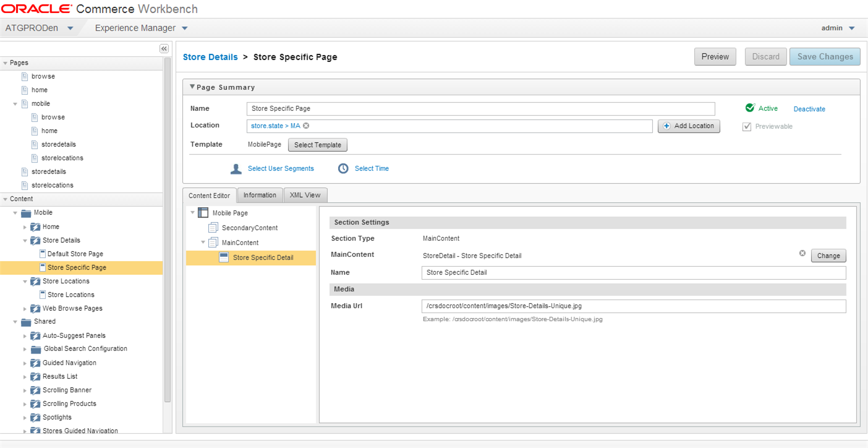Click the Results List collection icon
Screen dimensions: 868x448
point(35,377)
